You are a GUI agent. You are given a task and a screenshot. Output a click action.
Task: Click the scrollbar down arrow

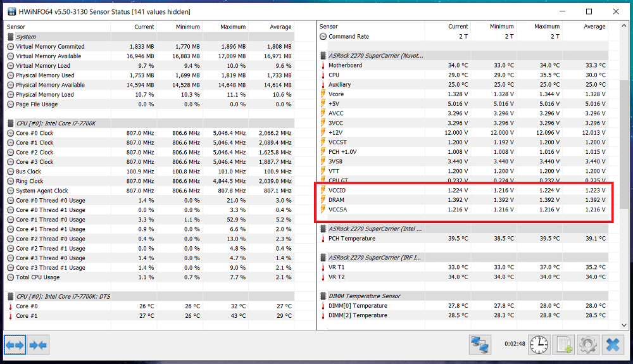click(624, 325)
